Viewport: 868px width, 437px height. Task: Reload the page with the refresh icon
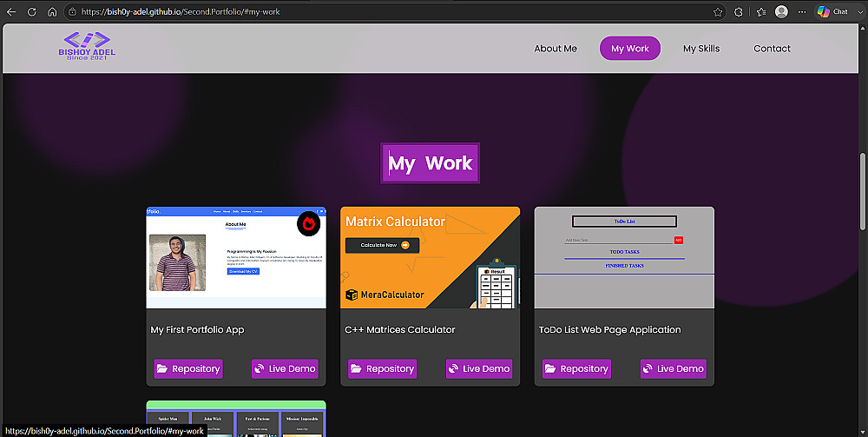point(31,11)
